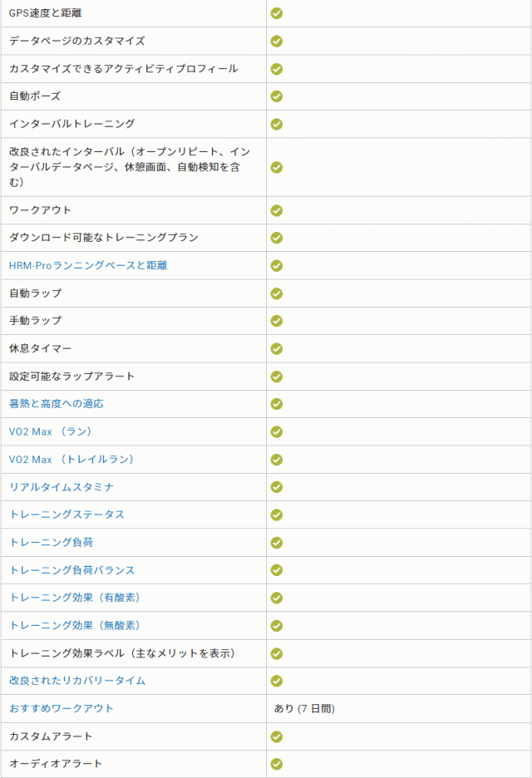This screenshot has height=778, width=532.
Task: Open the 暑熱と高度への適応 link
Action: [57, 404]
